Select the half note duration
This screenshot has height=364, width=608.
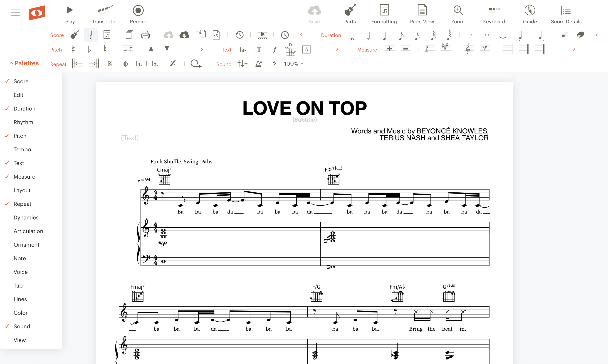(368, 36)
